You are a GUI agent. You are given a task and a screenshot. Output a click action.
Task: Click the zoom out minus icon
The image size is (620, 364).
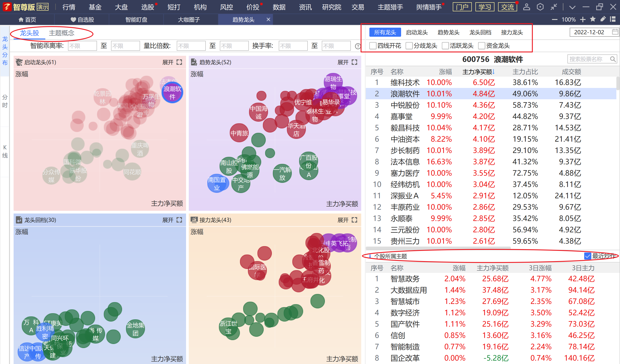coord(555,19)
